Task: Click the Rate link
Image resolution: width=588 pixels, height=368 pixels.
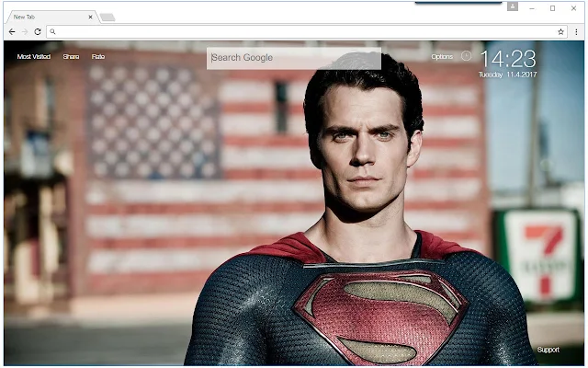Action: 98,57
